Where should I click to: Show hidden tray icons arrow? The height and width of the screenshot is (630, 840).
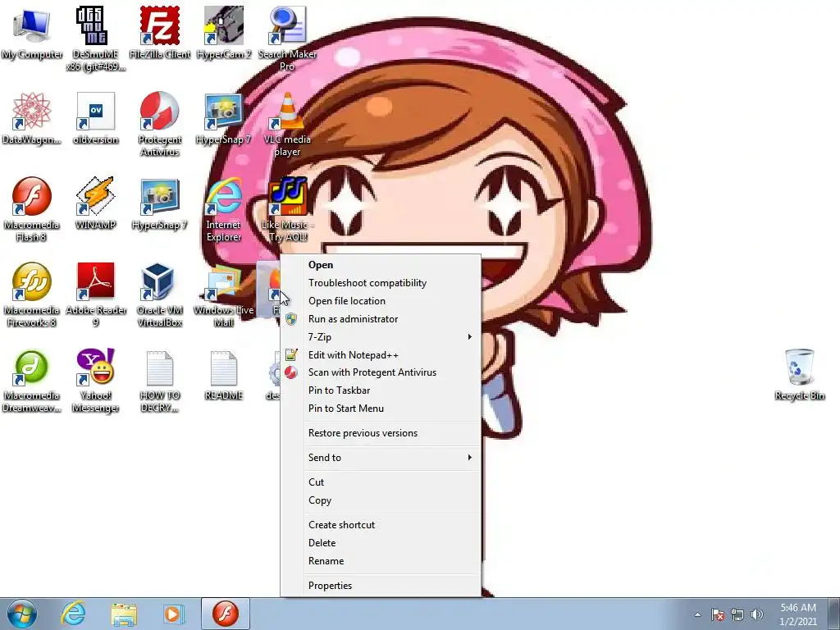click(697, 614)
